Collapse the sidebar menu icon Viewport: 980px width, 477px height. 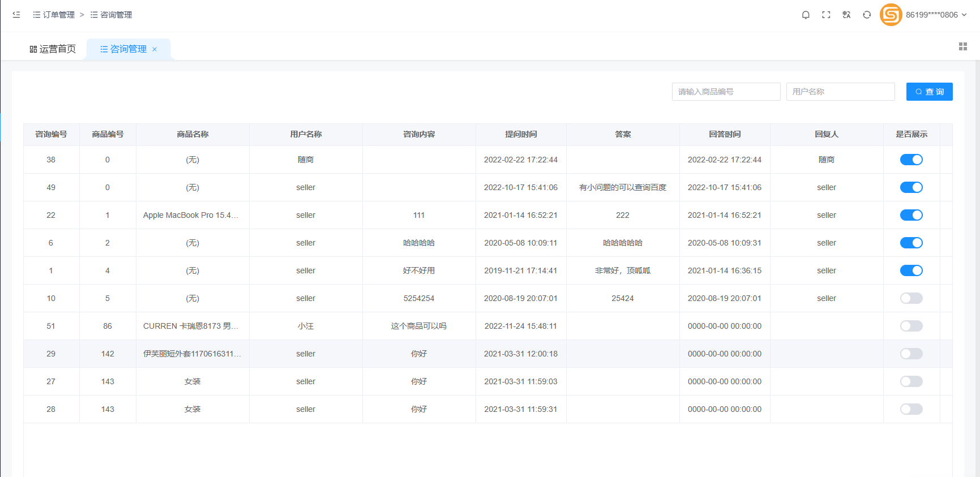click(16, 15)
